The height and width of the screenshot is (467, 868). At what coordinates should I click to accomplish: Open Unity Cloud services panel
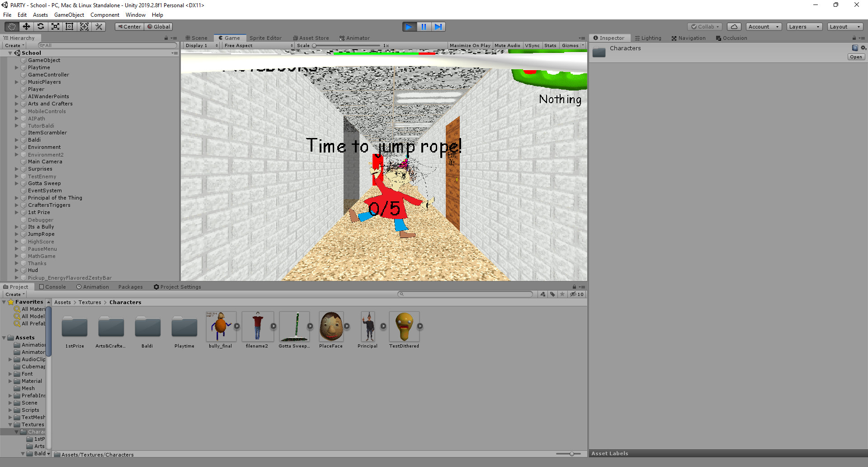click(x=734, y=27)
